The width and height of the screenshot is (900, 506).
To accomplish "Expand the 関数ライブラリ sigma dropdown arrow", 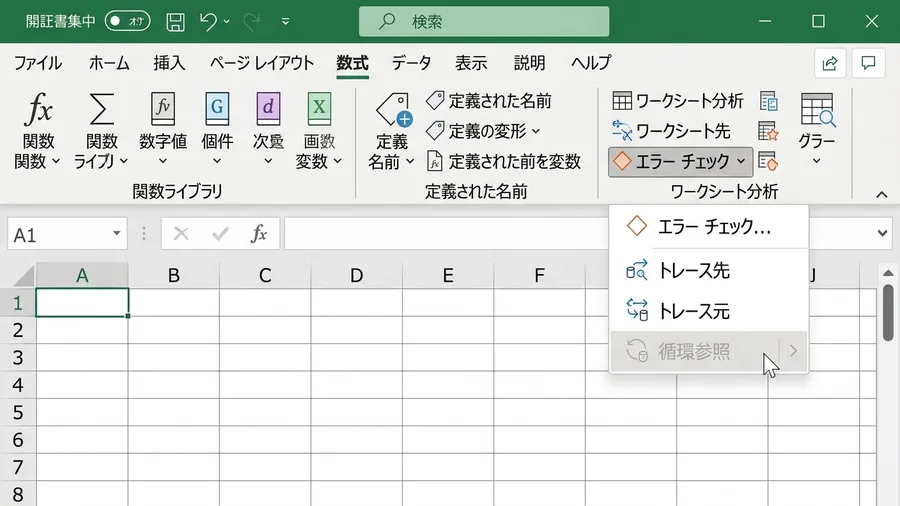I will (123, 162).
